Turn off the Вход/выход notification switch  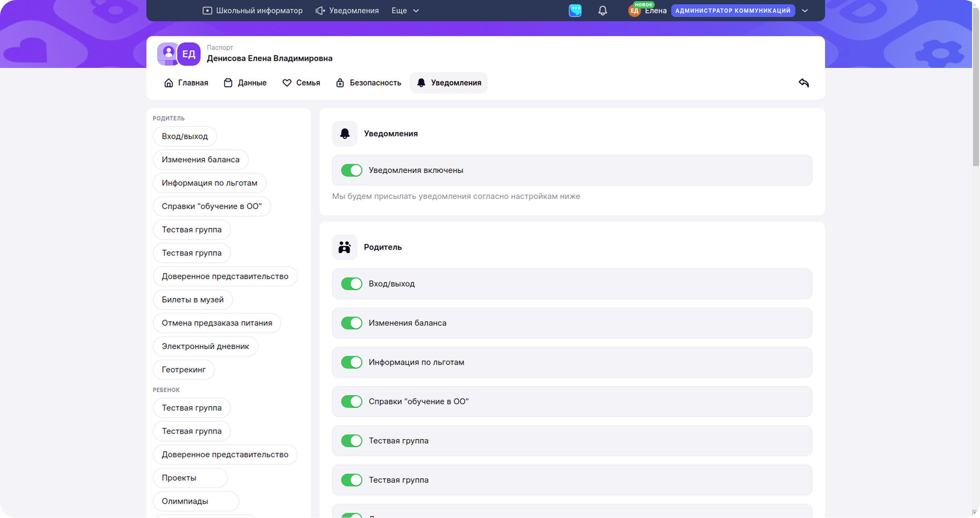pyautogui.click(x=352, y=284)
